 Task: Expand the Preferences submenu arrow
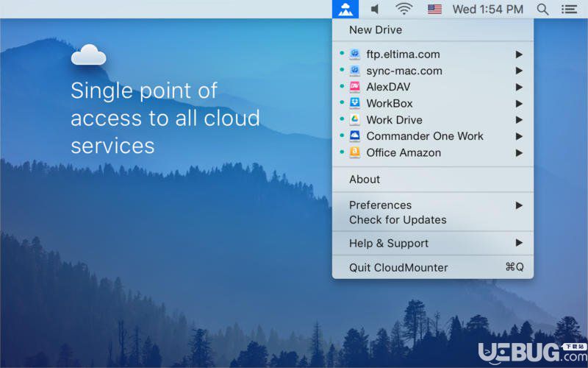pyautogui.click(x=519, y=205)
